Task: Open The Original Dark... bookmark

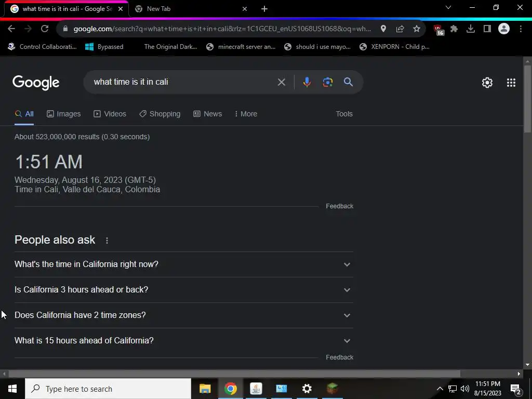Action: (x=170, y=47)
